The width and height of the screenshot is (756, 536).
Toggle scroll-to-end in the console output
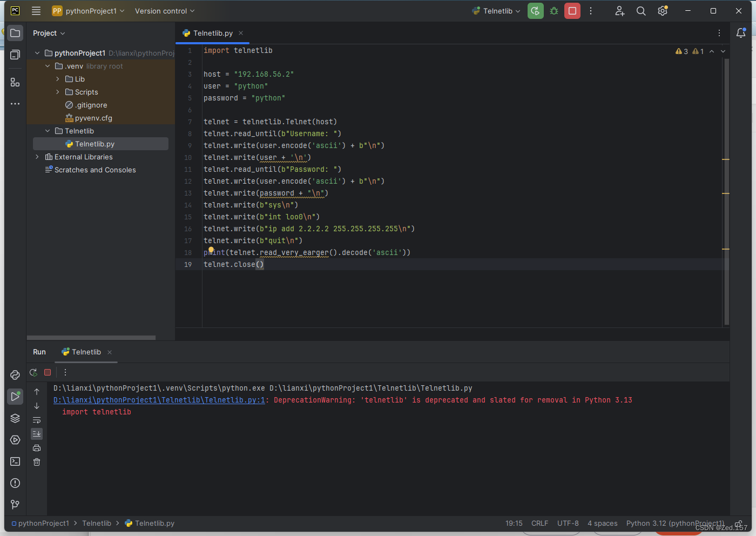pos(37,433)
